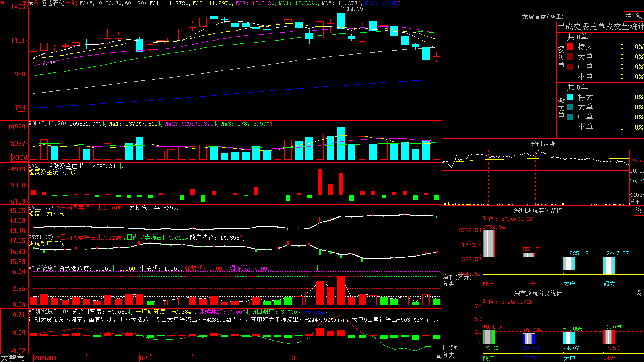The width and height of the screenshot is (644, 362).
Task: Click the 日线 period label
Action: 71,3
